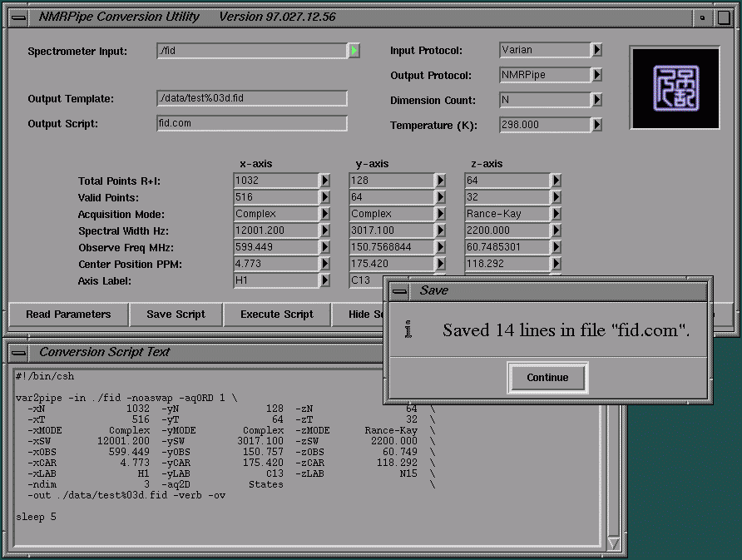Click y-axis Center Position field 175.420

tap(392, 264)
